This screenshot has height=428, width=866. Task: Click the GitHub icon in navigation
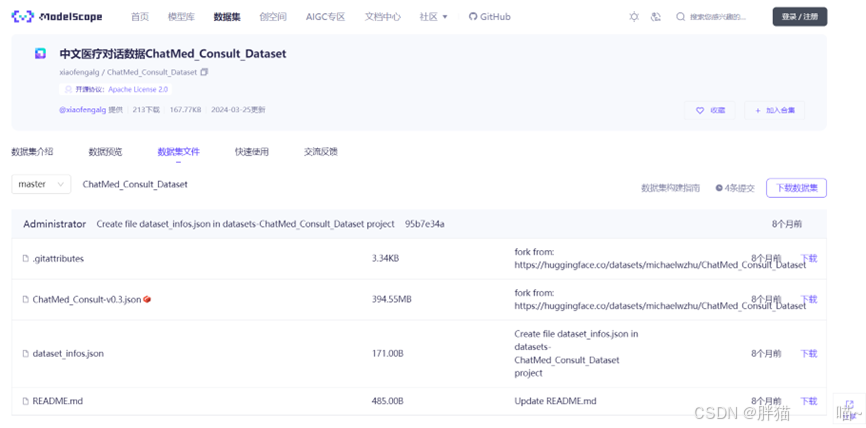(x=472, y=17)
